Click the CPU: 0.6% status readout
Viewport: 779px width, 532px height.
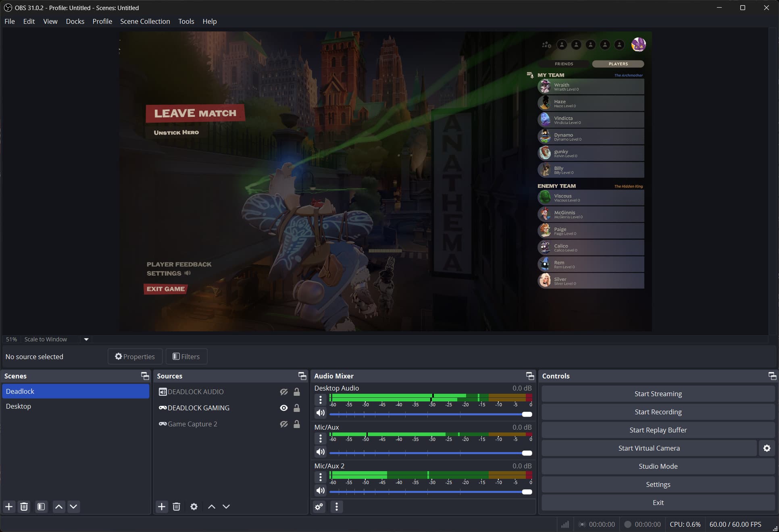685,524
